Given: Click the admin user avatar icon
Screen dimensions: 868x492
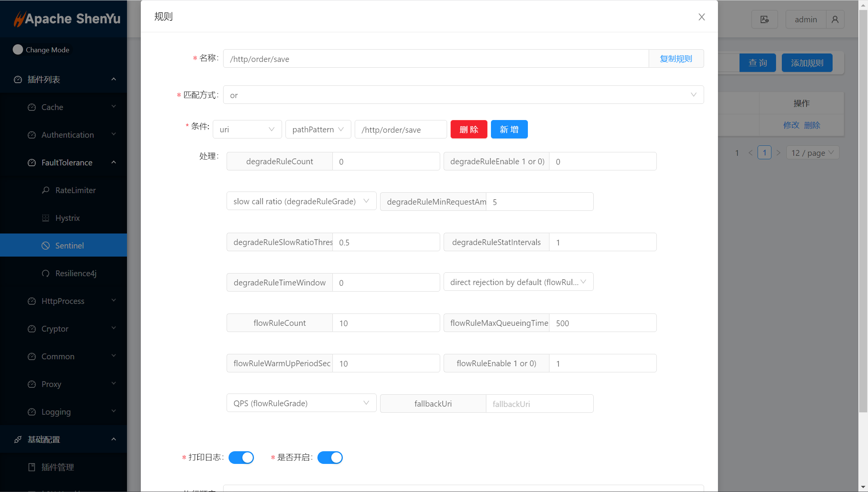Looking at the screenshot, I should [835, 19].
